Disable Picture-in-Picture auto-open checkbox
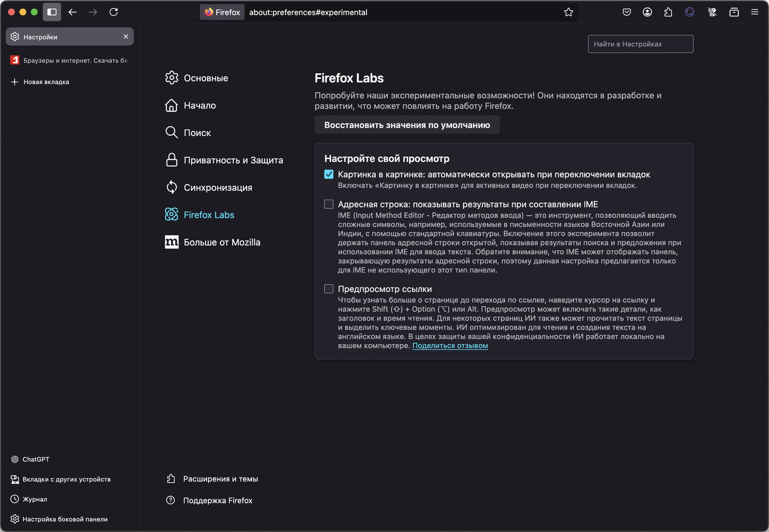 tap(329, 174)
